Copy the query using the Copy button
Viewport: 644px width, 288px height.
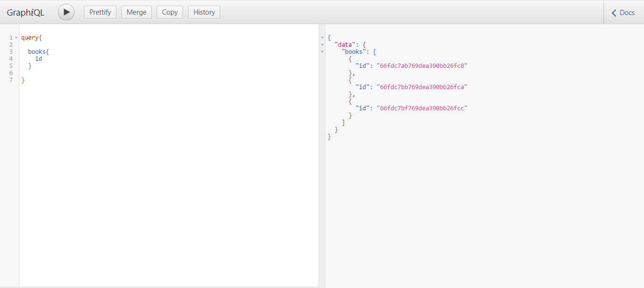169,12
